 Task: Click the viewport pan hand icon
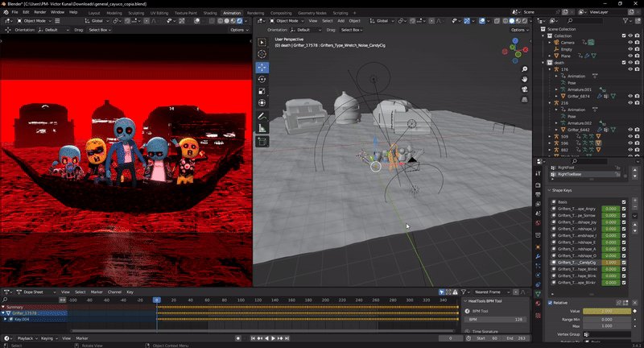pos(524,79)
